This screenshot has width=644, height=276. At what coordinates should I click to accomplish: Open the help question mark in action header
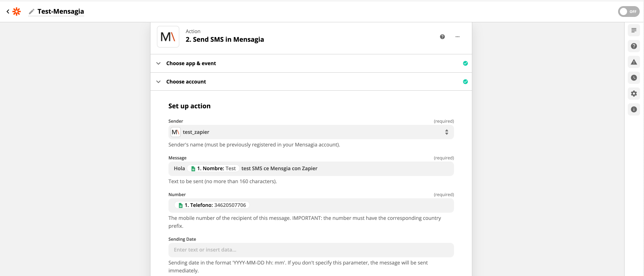442,37
